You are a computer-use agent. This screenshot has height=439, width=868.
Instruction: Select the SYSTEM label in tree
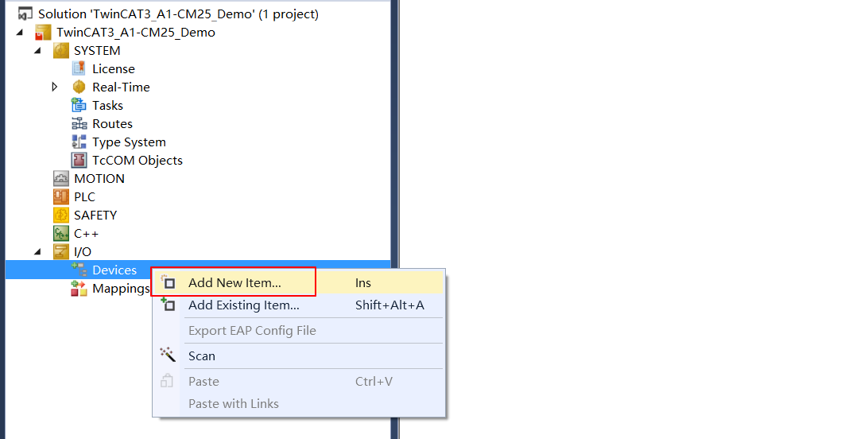(97, 50)
